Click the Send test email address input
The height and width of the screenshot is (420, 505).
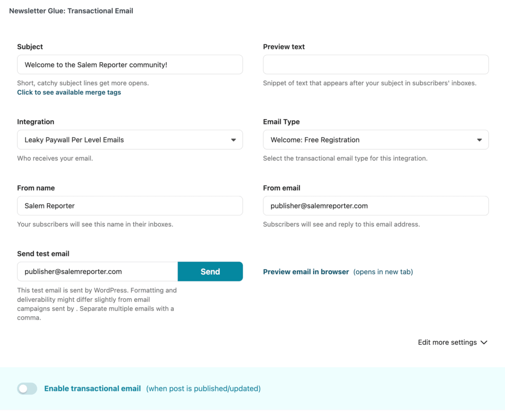[97, 272]
